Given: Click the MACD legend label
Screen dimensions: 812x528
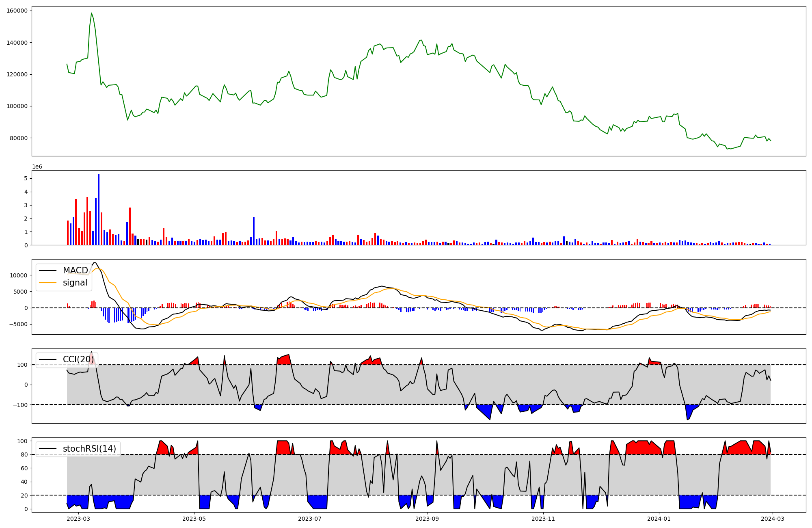Looking at the screenshot, I should (x=75, y=270).
